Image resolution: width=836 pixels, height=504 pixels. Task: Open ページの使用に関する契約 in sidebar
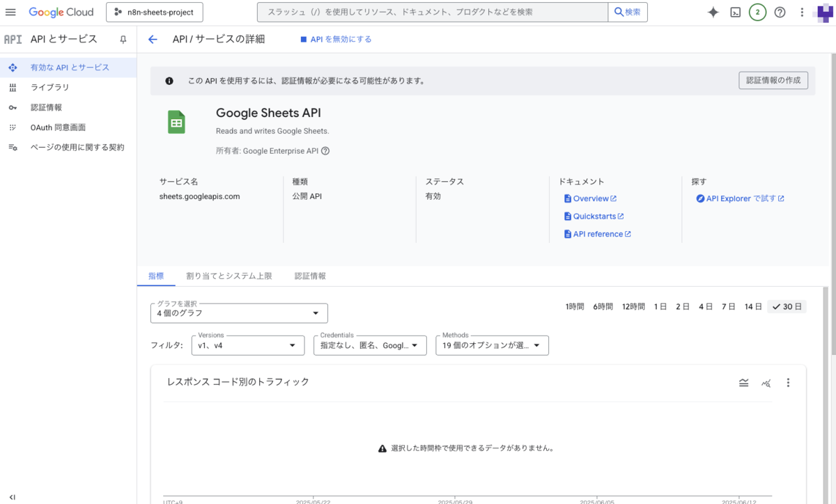[68, 148]
